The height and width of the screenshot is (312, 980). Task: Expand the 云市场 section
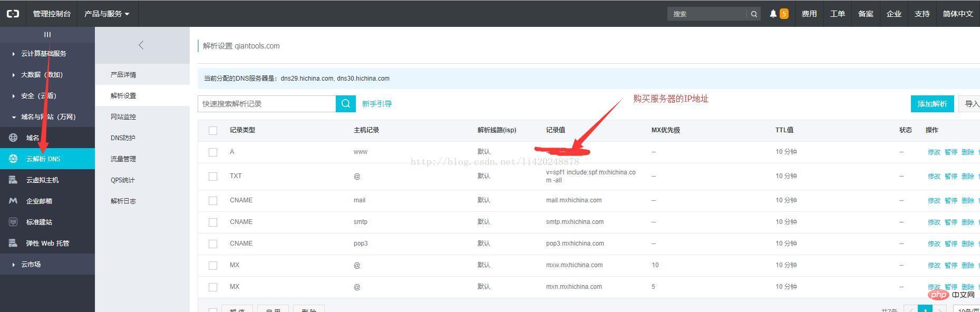coord(47,264)
